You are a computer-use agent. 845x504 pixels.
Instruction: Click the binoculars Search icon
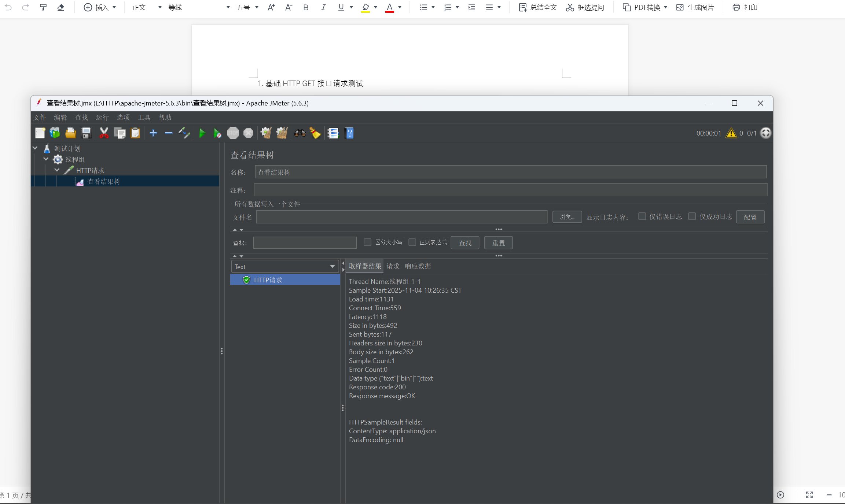pos(300,133)
